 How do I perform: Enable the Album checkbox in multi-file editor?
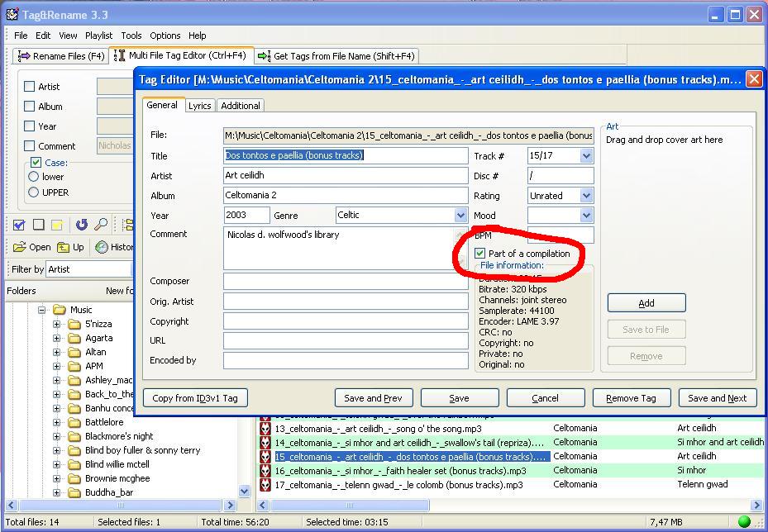click(30, 107)
